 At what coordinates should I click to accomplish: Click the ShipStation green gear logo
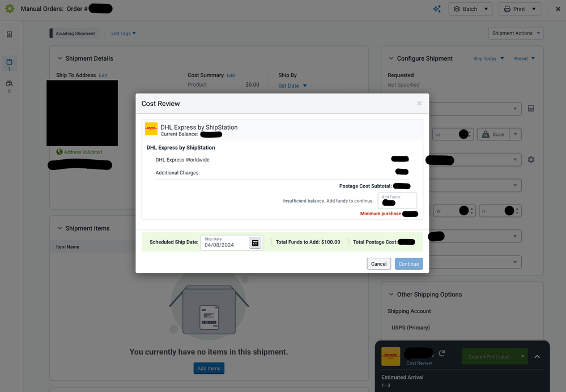10,9
